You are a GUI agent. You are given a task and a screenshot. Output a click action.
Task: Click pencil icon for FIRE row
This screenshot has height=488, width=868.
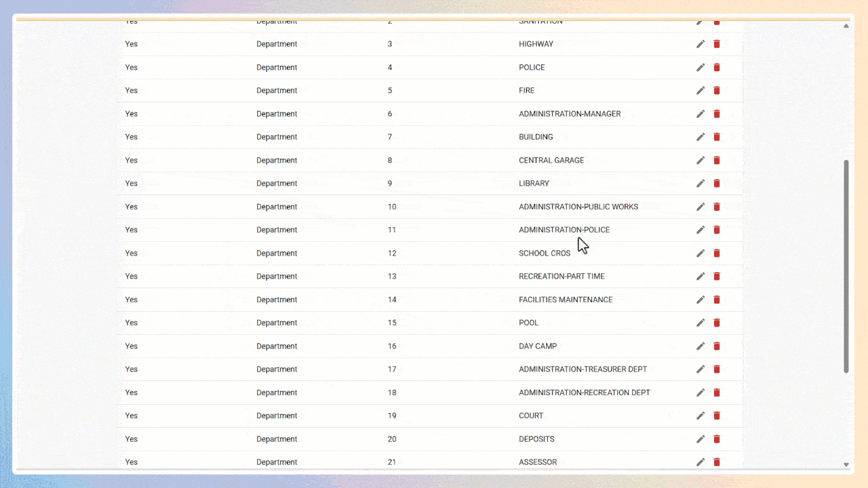(701, 90)
